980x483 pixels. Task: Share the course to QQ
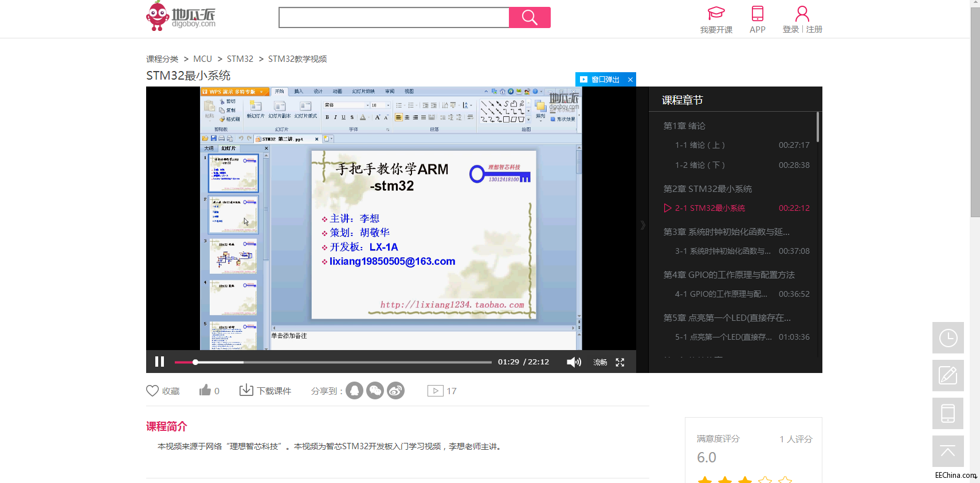(354, 391)
